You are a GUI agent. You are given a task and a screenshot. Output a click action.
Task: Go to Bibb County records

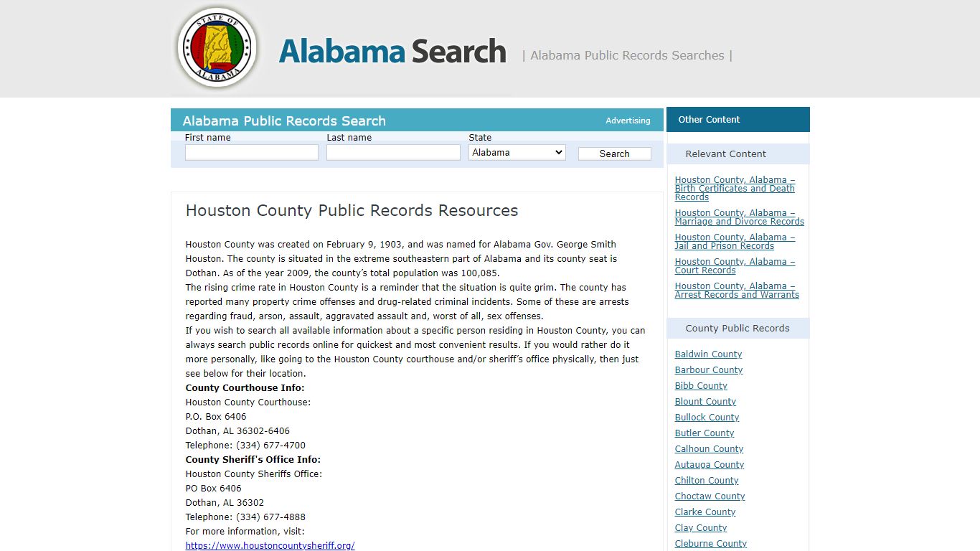pyautogui.click(x=701, y=386)
